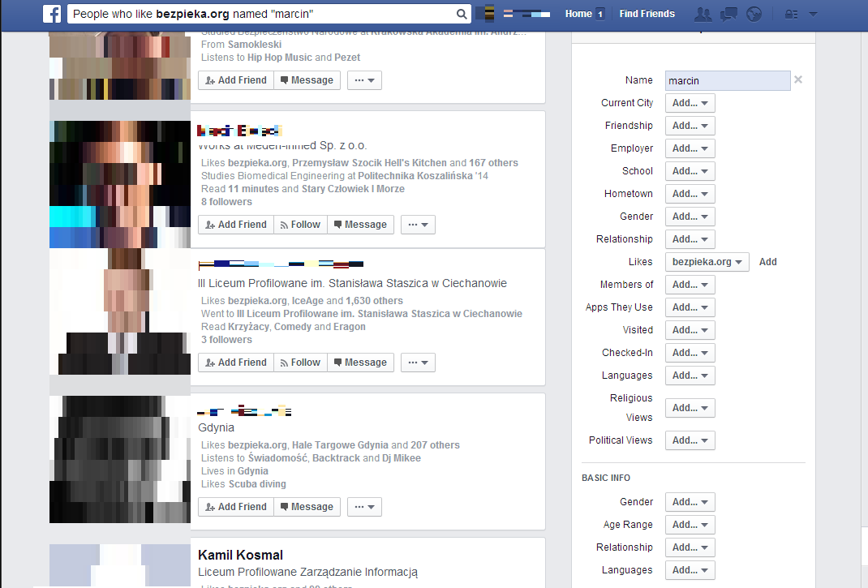Screen dimensions: 868x588
Task: Open the Age Range Add dropdown
Action: click(690, 525)
